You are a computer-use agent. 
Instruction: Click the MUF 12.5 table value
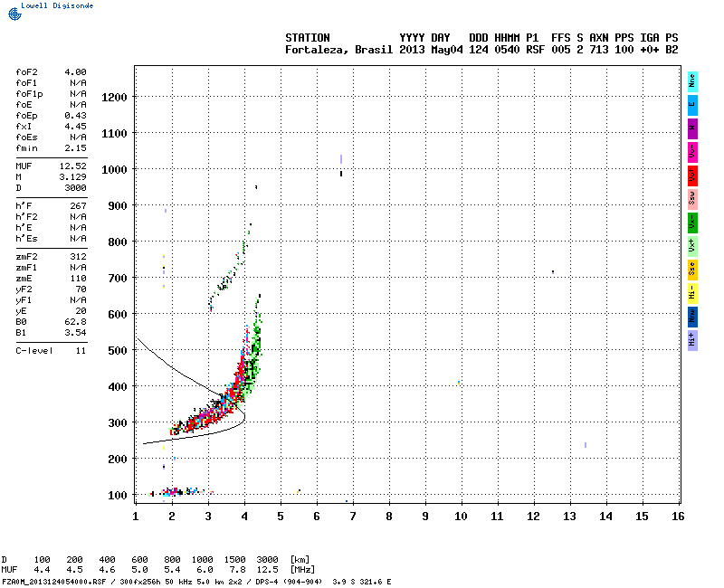[267, 570]
